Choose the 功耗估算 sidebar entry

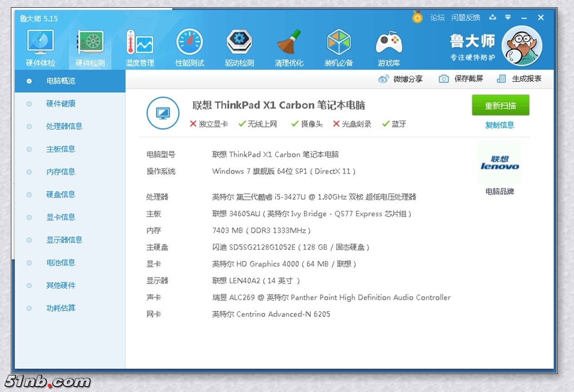point(60,308)
